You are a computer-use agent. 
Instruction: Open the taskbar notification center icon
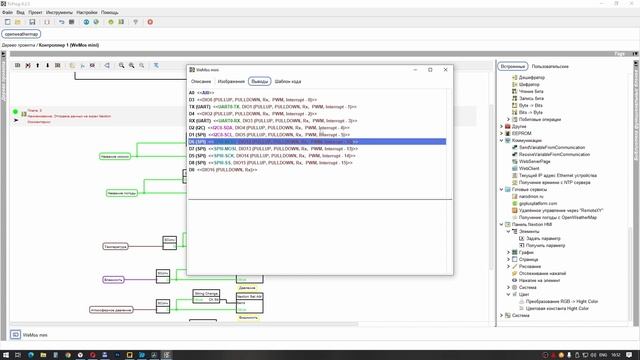[x=629, y=355]
